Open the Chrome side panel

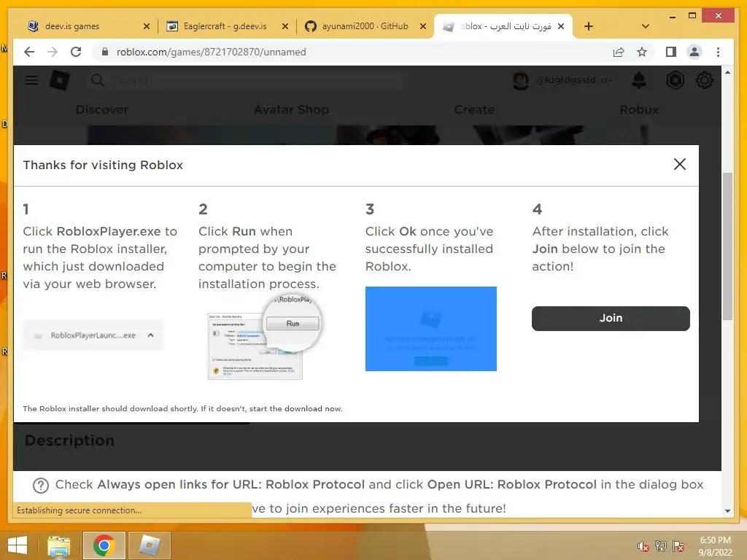[671, 52]
